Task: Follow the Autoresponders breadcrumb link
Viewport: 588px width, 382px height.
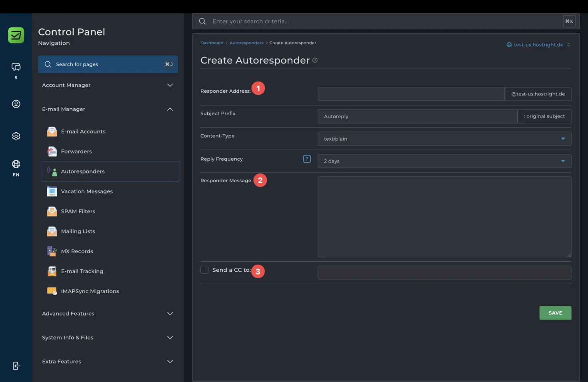Action: 246,43
